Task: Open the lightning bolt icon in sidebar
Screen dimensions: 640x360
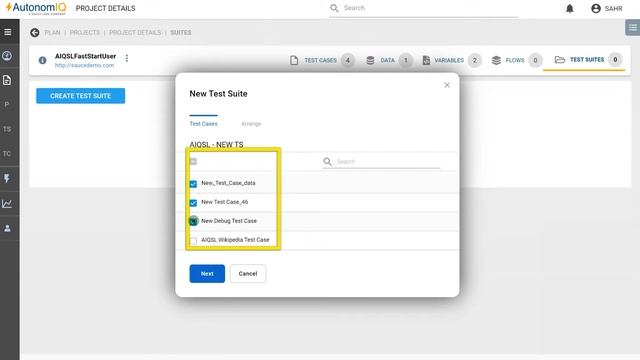Action: (7, 178)
